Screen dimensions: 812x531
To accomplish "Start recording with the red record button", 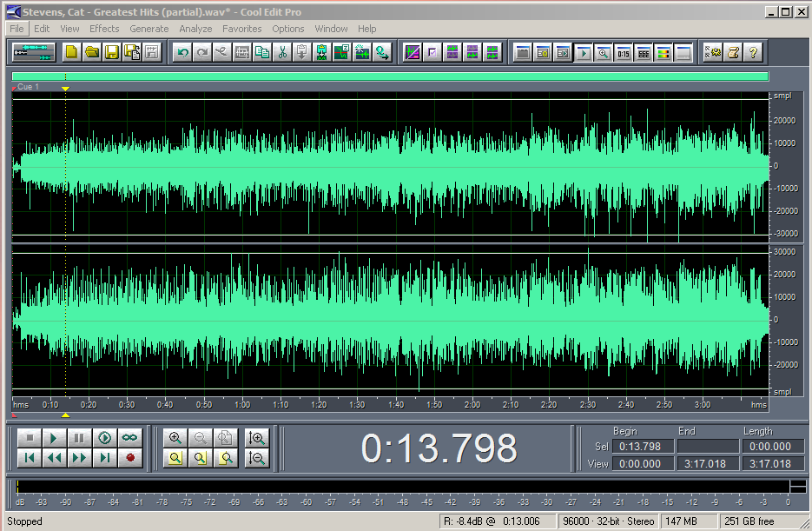I will 129,458.
